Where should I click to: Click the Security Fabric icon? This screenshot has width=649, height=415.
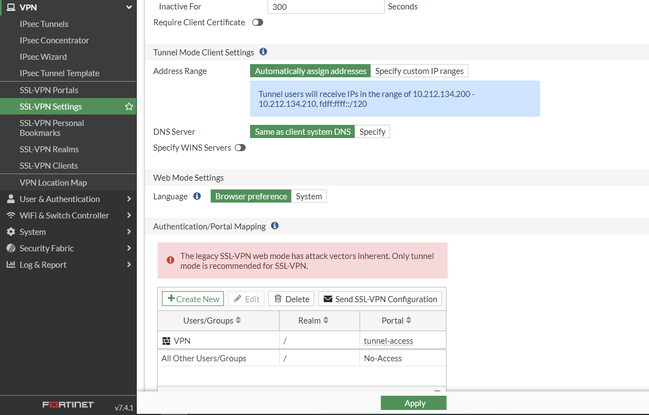point(11,248)
